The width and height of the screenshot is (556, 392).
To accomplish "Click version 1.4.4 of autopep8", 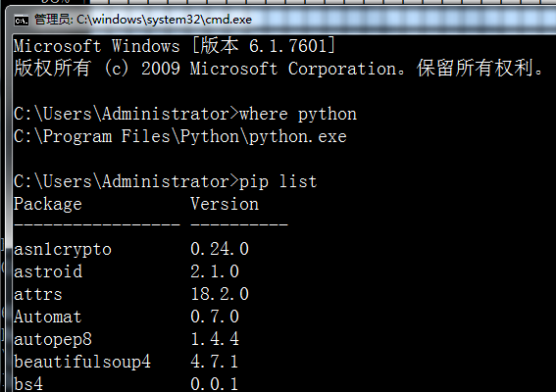I will pos(215,339).
